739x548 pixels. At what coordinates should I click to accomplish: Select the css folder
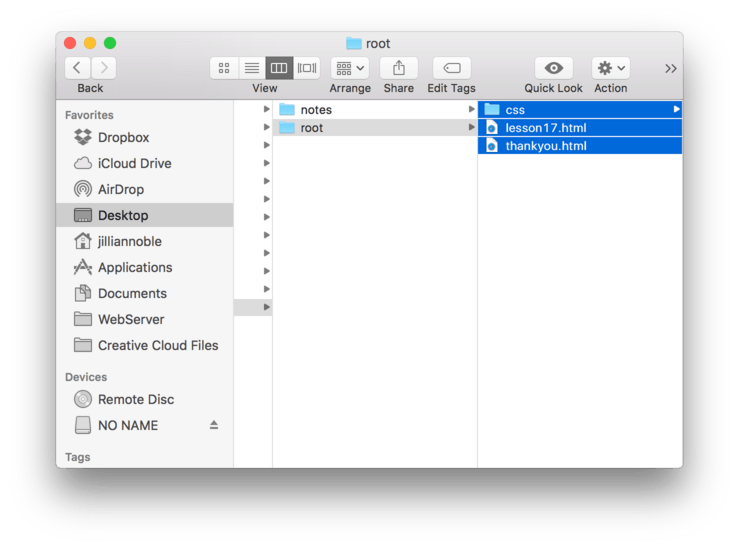click(x=580, y=110)
